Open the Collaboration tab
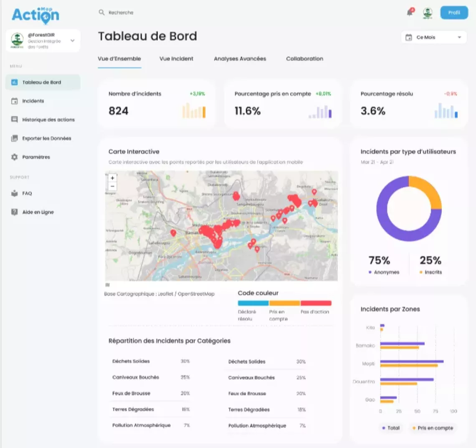 (x=304, y=58)
